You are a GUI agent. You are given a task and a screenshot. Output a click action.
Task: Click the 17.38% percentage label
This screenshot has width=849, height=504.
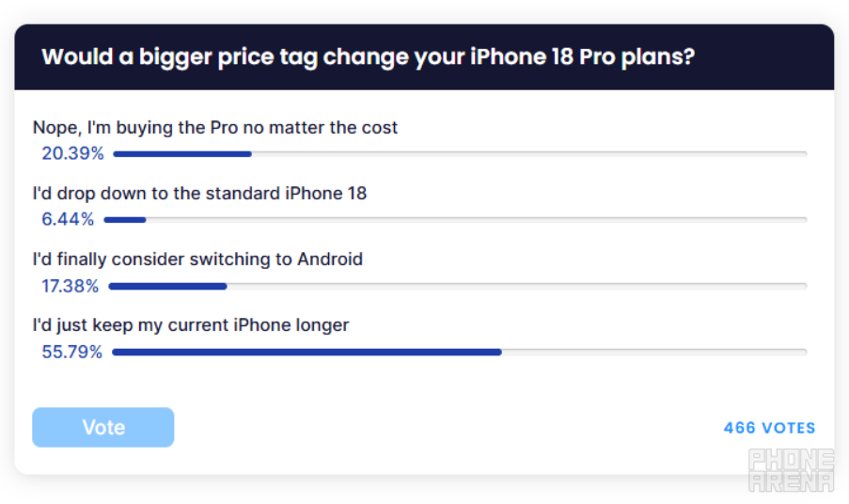70,286
